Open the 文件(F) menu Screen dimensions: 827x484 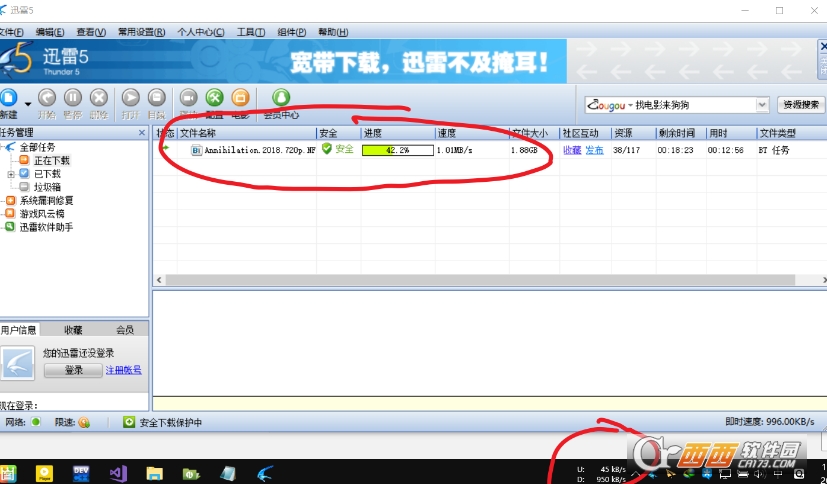point(11,32)
